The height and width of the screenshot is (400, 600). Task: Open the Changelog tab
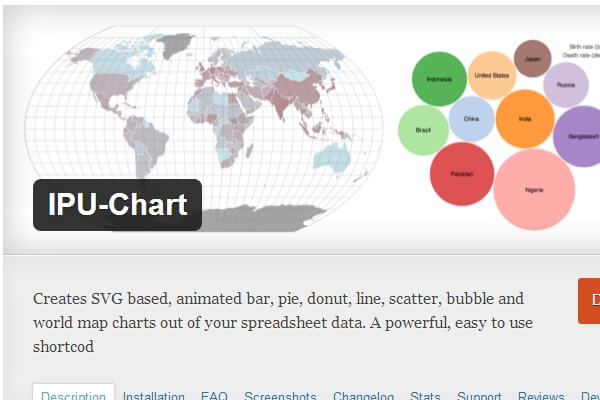(364, 395)
